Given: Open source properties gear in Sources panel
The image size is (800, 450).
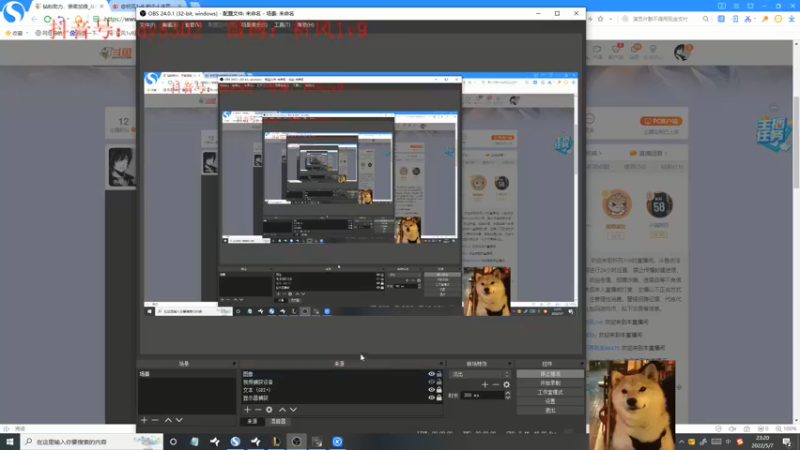Looking at the screenshot, I should coord(269,409).
